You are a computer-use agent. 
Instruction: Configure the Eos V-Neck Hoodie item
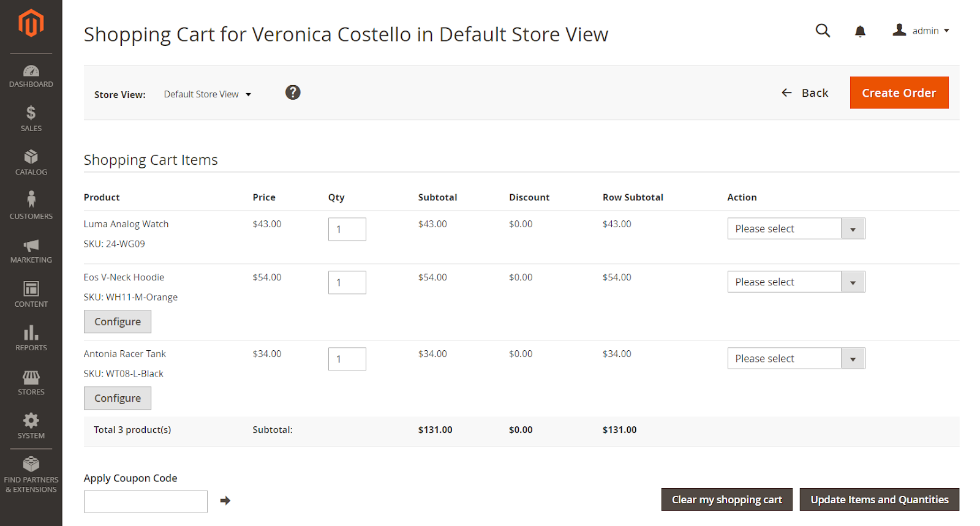118,322
